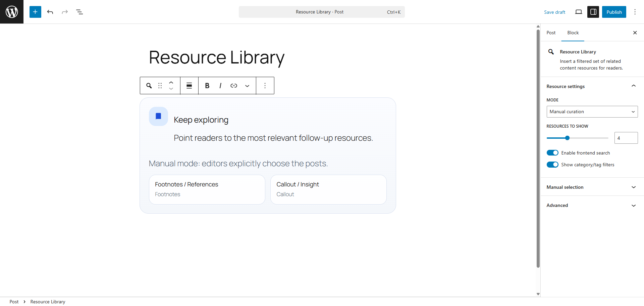Publish the Resource Library post
Viewport: 644px width, 306px height.
[x=614, y=12]
